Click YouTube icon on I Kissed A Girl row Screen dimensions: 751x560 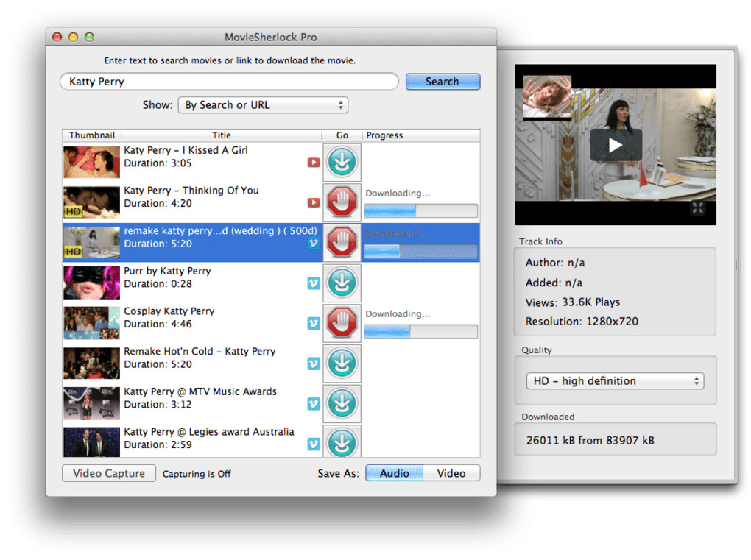314,163
